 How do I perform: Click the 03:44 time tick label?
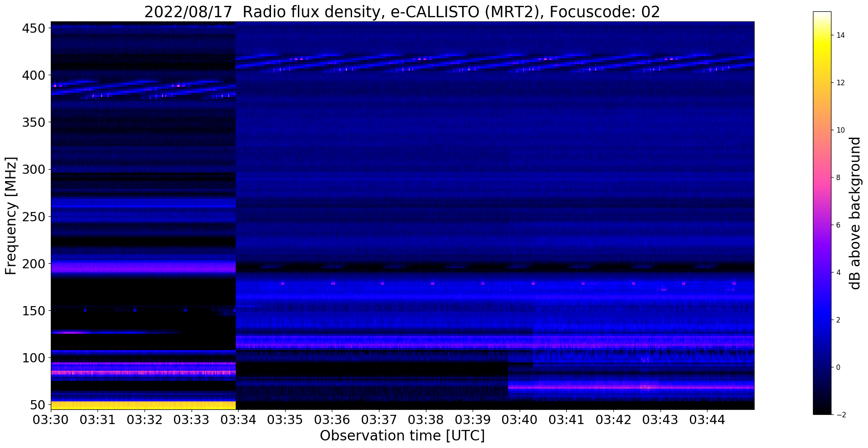pos(707,420)
